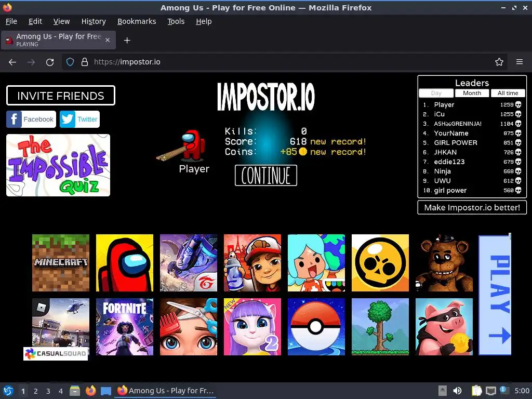
Task: Click the site security padlock icon
Action: point(85,62)
